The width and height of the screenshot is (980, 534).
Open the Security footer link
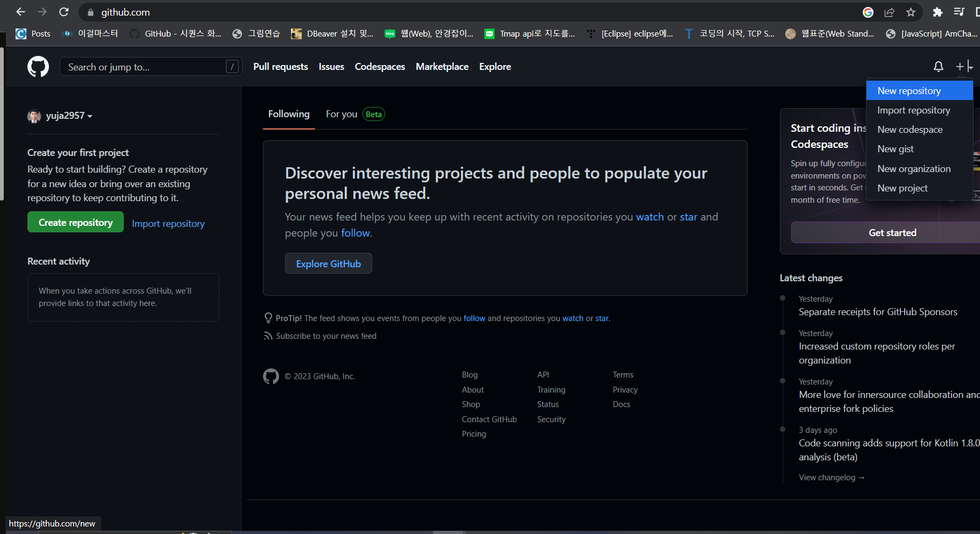(551, 419)
